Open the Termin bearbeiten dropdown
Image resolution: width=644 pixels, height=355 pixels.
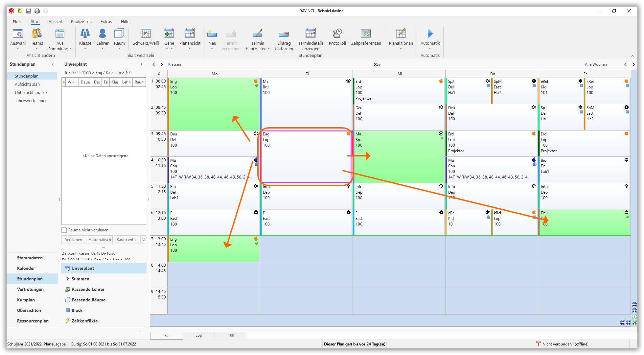coord(268,49)
